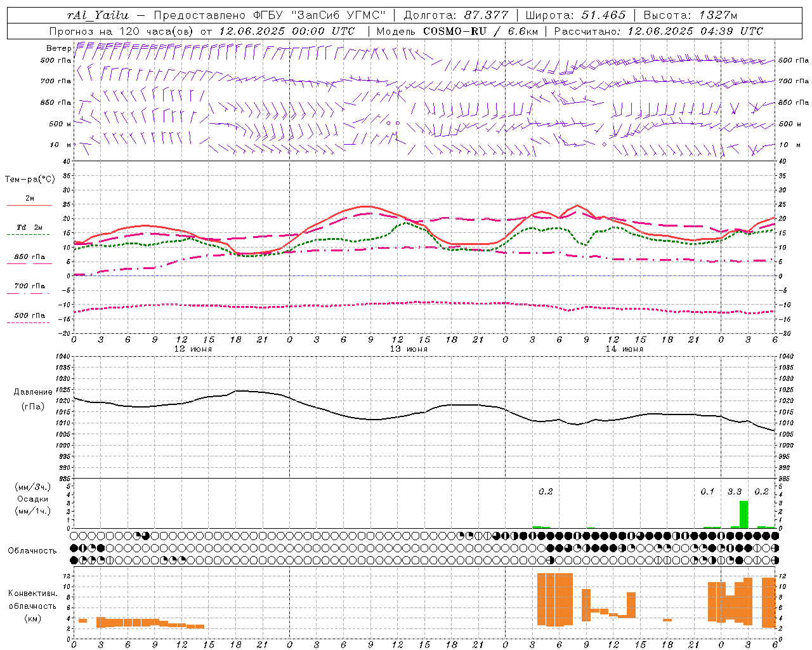Click the '12 июня' date label
This screenshot has width=812, height=650.
(193, 349)
